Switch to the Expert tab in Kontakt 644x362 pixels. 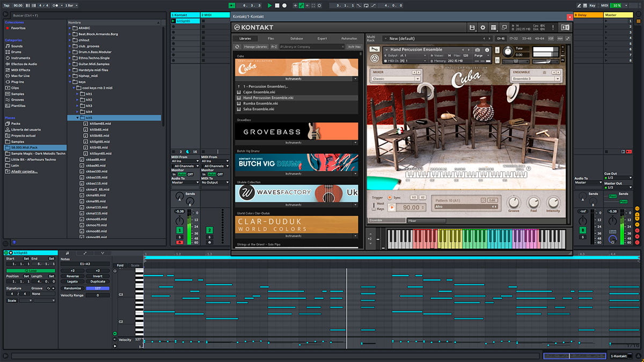tap(322, 39)
